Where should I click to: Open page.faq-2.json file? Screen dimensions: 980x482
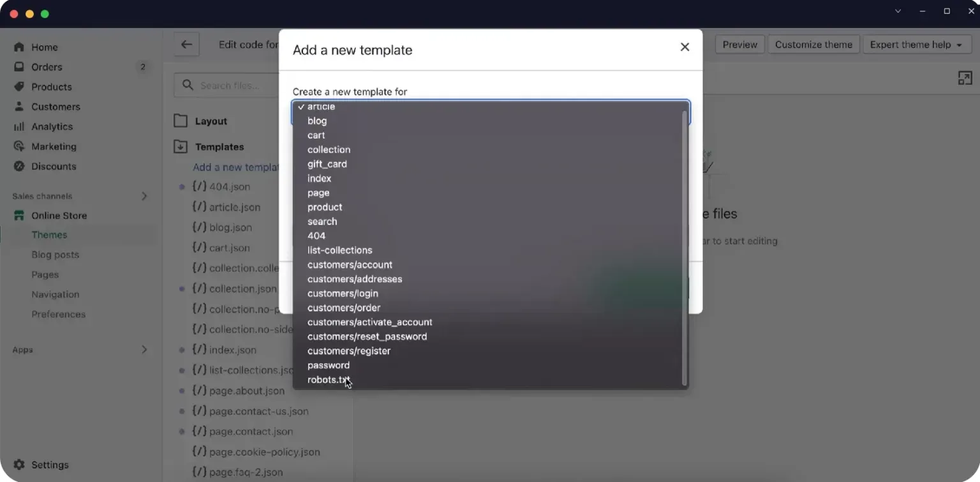point(246,472)
